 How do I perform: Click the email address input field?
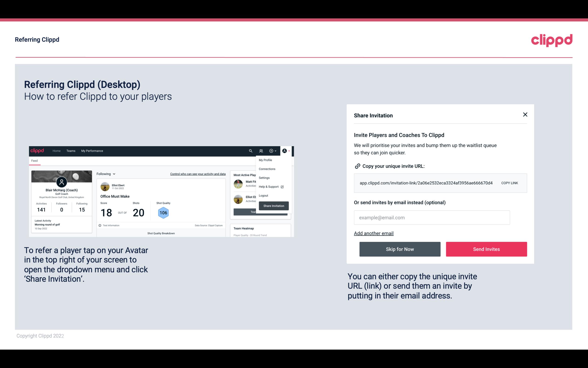[432, 217]
